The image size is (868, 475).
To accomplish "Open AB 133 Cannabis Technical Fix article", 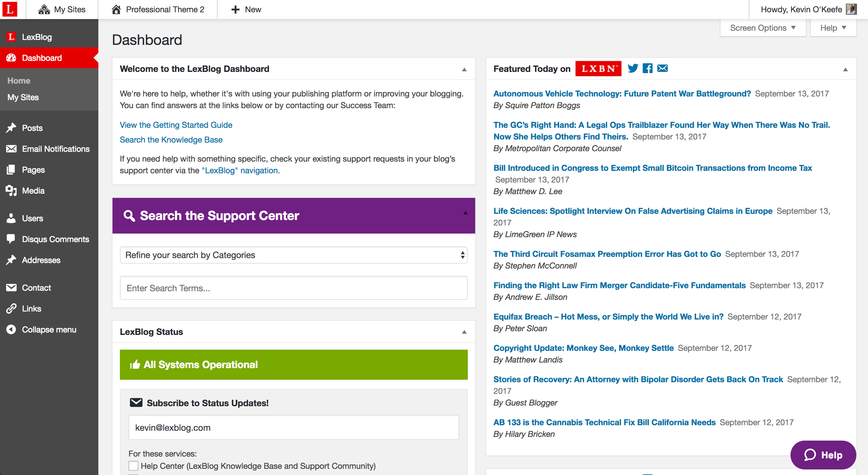I will tap(605, 422).
